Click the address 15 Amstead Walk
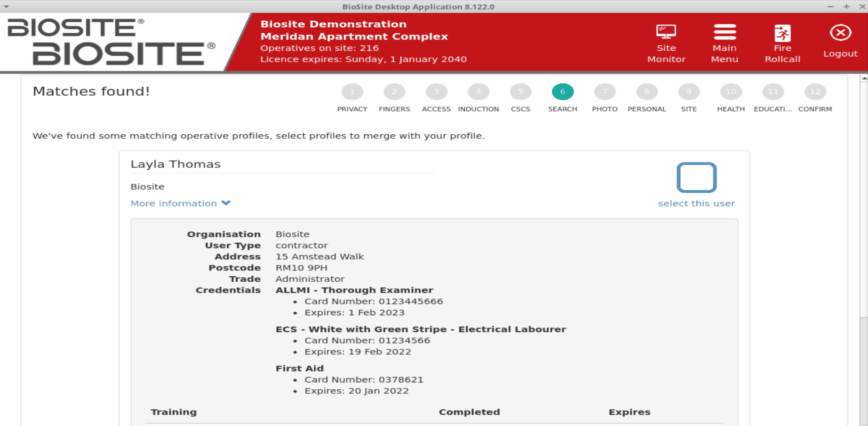 (320, 256)
